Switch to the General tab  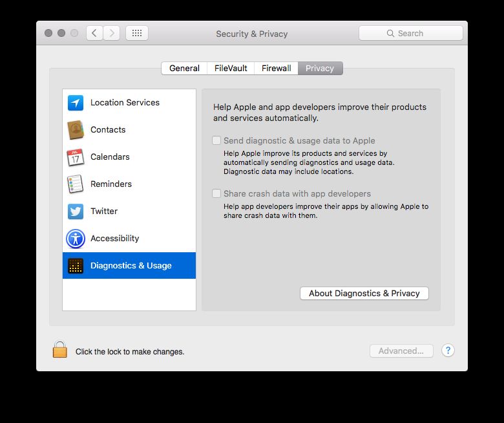click(x=184, y=69)
